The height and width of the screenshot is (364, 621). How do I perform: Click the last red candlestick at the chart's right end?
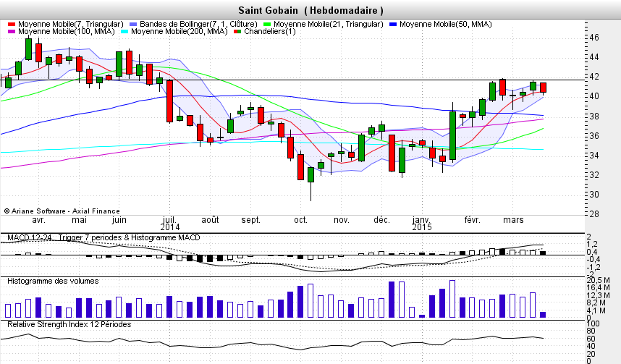[x=543, y=88]
